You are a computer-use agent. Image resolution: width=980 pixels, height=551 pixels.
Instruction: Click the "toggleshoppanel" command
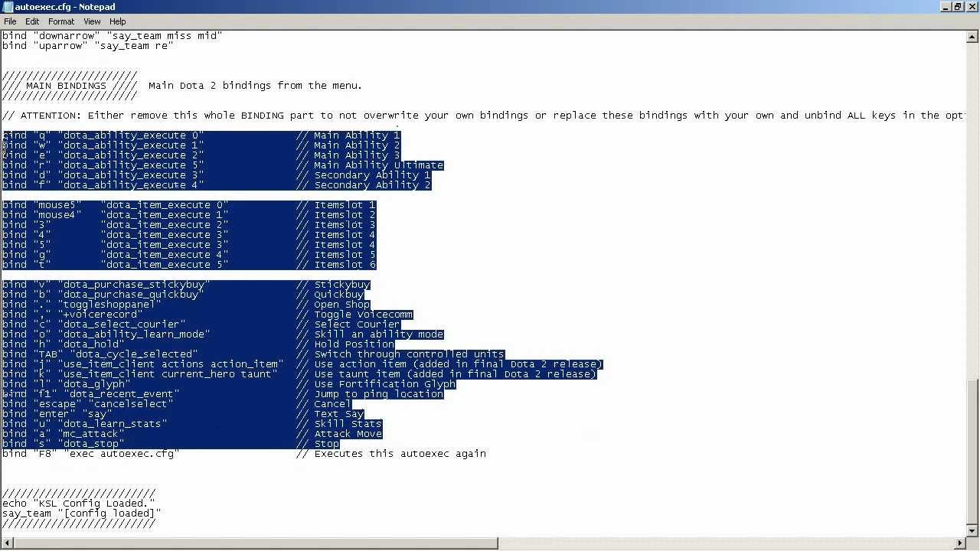(x=109, y=305)
